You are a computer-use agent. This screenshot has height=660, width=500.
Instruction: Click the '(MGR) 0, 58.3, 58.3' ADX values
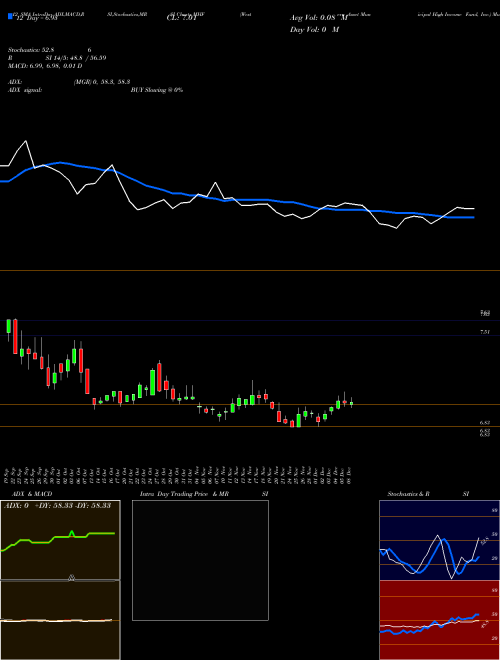pos(102,83)
